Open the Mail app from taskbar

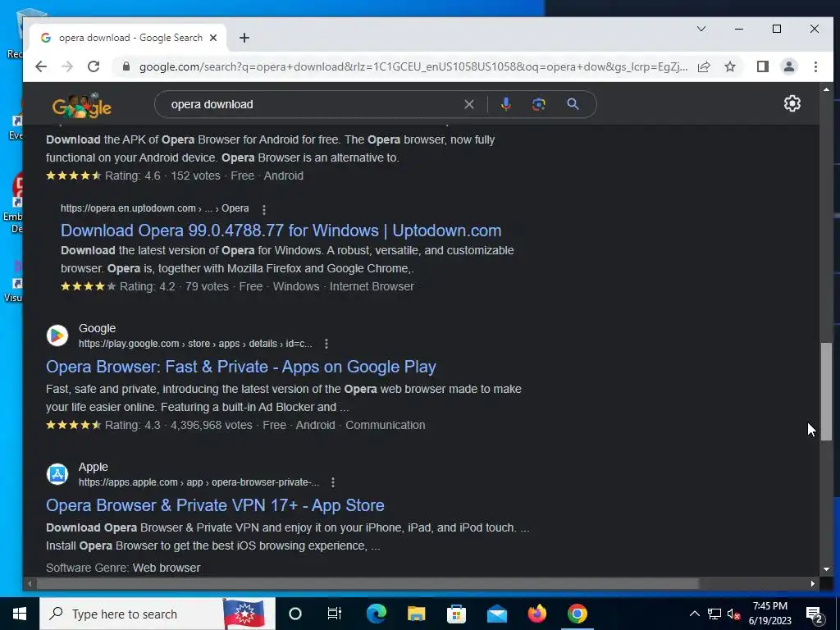point(496,614)
